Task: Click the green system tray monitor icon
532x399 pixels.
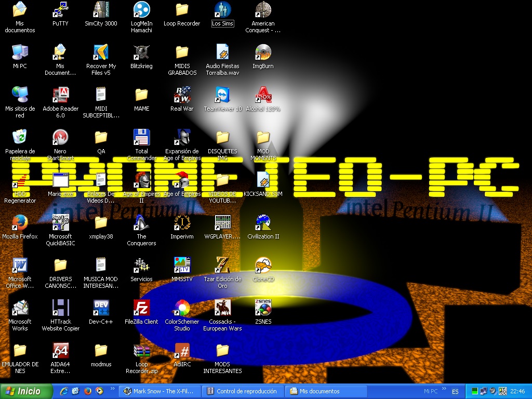Action: pyautogui.click(x=475, y=391)
